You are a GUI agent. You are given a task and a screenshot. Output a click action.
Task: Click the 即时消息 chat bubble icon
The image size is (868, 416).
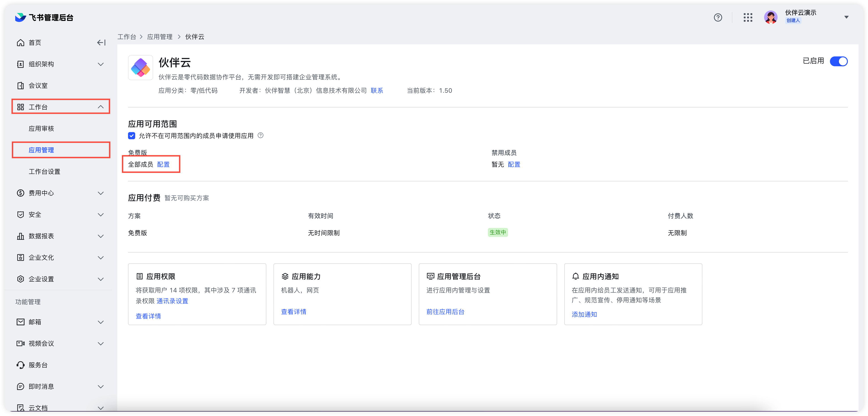21,386
